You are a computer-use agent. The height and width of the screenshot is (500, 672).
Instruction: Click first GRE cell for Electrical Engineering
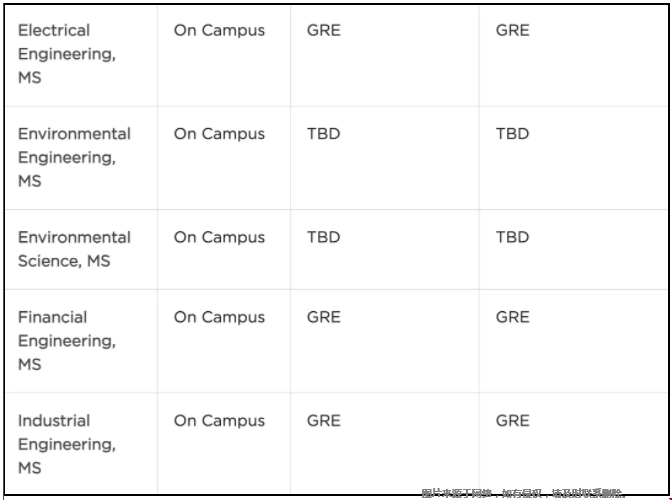(324, 30)
